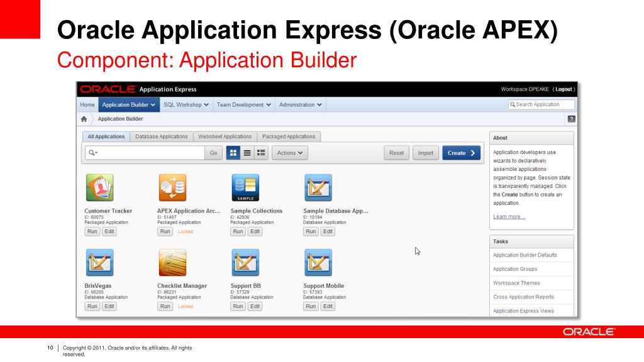Open the Customer Tracker application icon
This screenshot has width=644, height=362.
(x=100, y=187)
